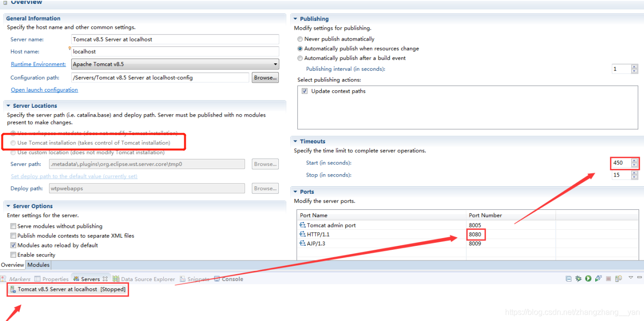Screen dimensions: 644x321
Task: Toggle Update context paths checkbox
Action: [305, 91]
